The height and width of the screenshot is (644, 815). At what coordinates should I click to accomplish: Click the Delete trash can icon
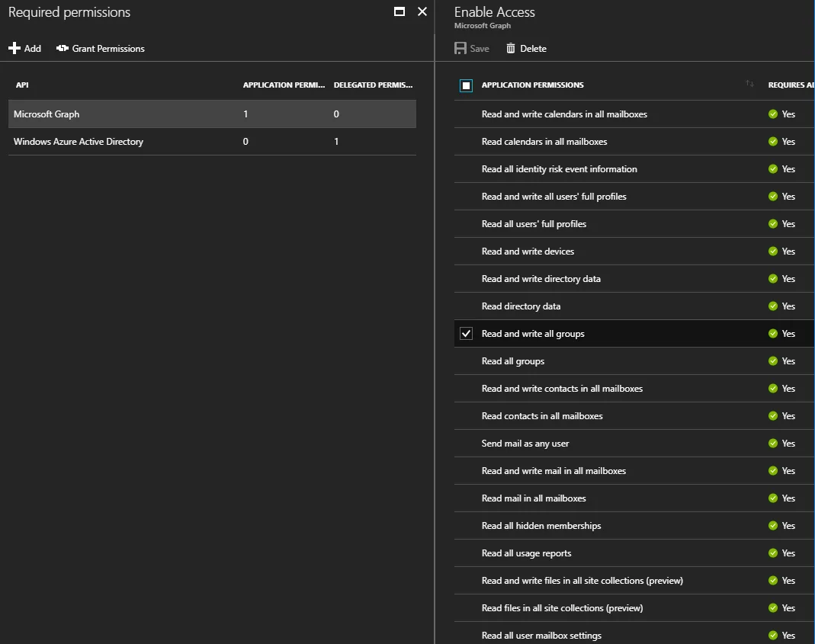click(510, 48)
